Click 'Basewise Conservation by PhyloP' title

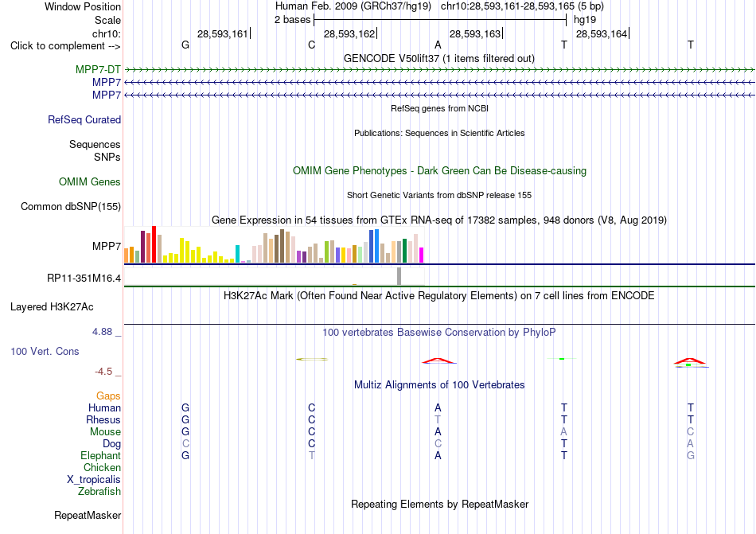(439, 332)
